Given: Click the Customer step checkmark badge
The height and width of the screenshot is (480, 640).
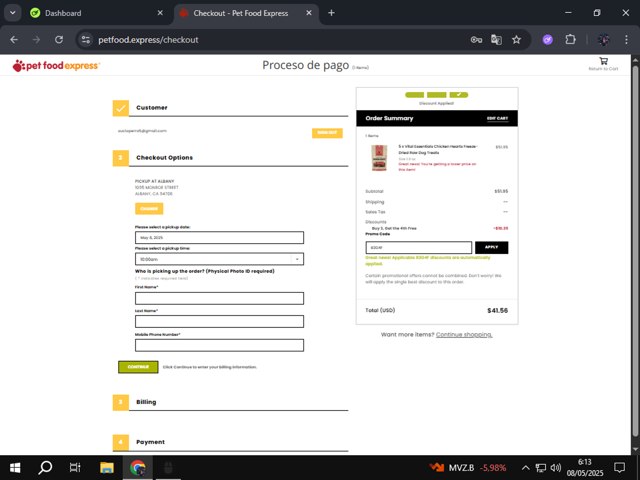Looking at the screenshot, I should [x=120, y=108].
